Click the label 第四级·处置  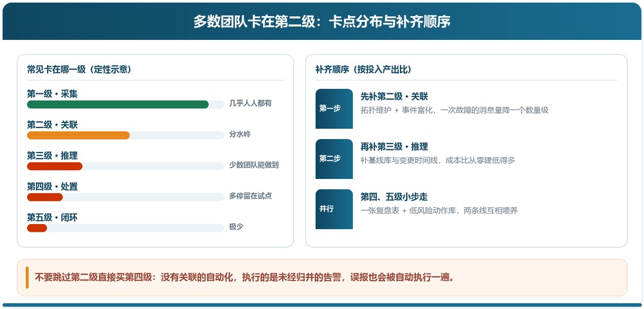pyautogui.click(x=52, y=187)
